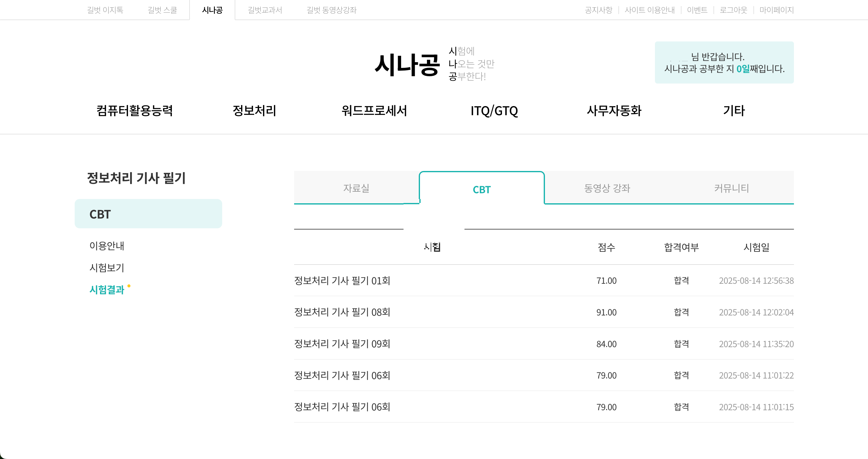Click 시험결과 sidebar link

pos(106,290)
